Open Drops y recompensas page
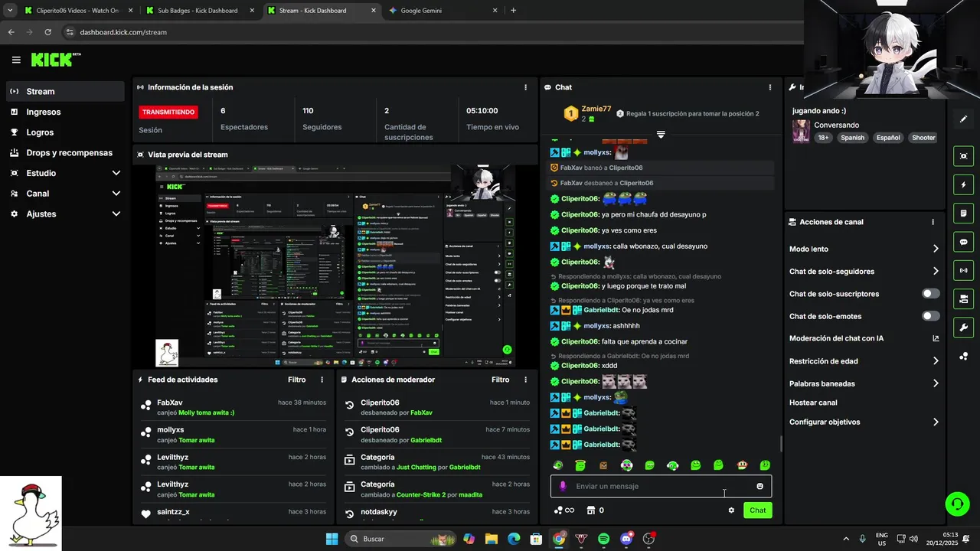The image size is (980, 551). coord(64,153)
